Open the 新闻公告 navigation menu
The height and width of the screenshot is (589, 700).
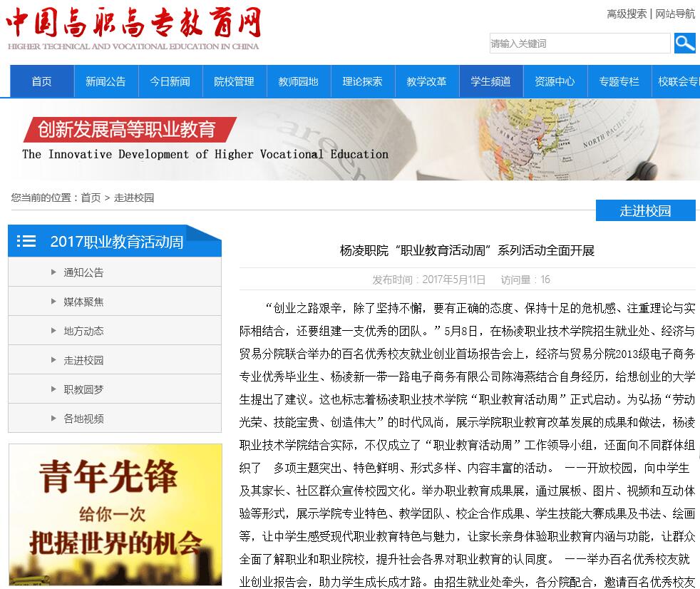tap(105, 81)
